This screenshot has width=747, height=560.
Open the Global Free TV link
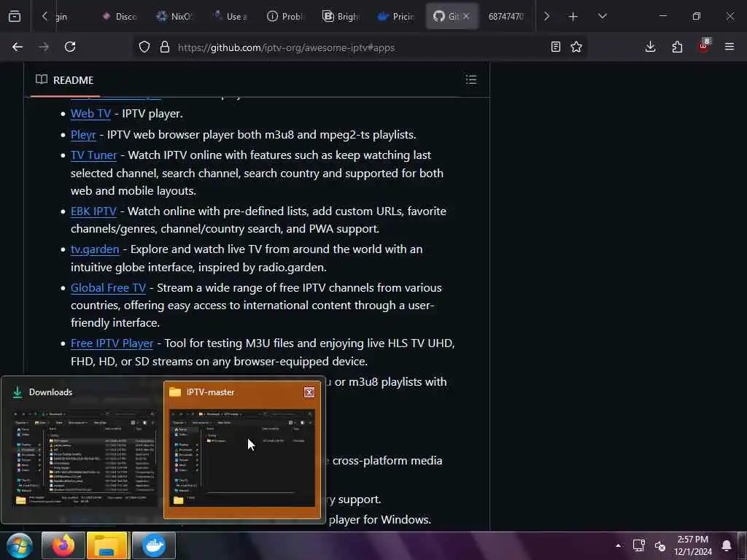pyautogui.click(x=108, y=288)
